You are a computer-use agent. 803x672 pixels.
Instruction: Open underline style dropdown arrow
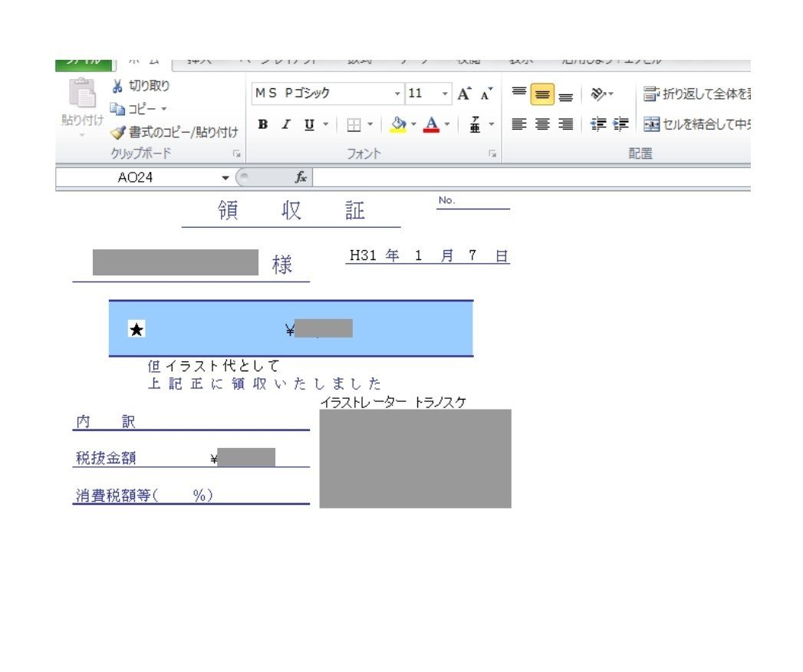click(325, 124)
